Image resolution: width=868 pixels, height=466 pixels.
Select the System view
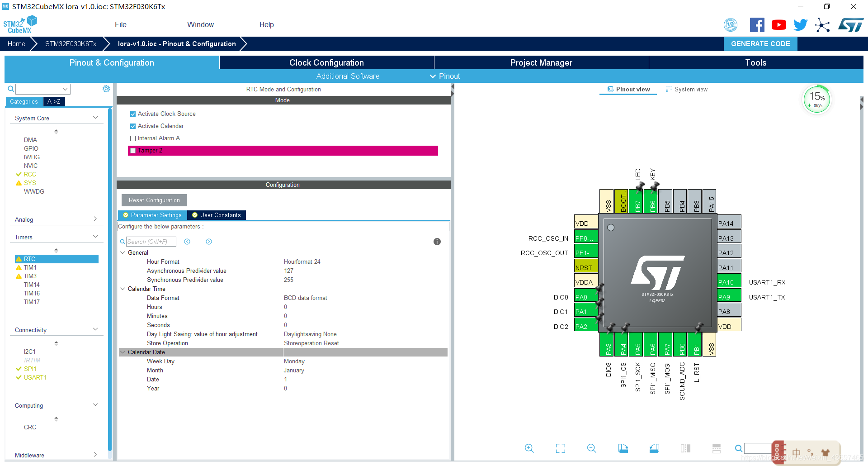click(687, 89)
